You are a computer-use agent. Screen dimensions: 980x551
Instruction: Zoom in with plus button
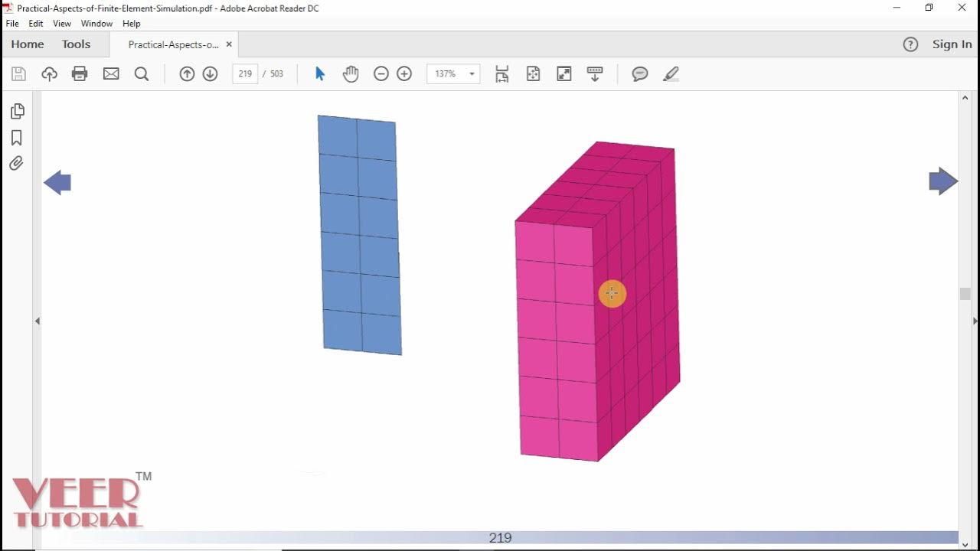click(404, 74)
